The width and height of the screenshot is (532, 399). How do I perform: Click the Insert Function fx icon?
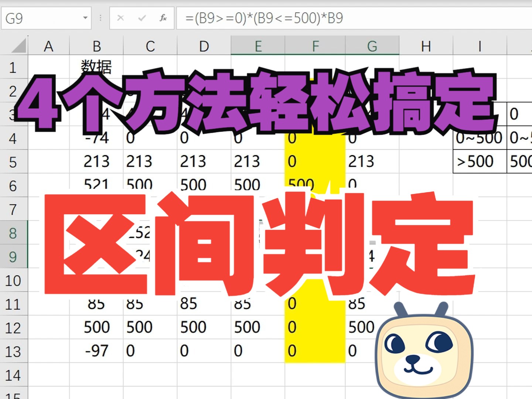[163, 18]
